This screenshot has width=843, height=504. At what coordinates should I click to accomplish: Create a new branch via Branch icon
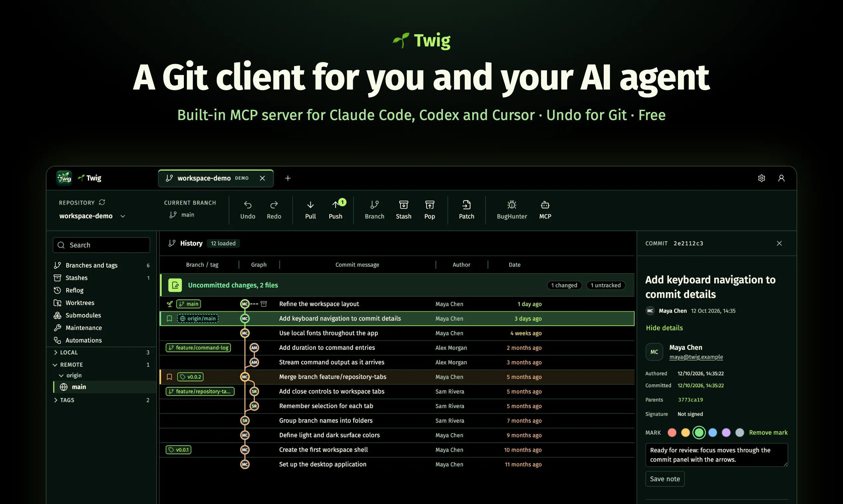(x=374, y=210)
